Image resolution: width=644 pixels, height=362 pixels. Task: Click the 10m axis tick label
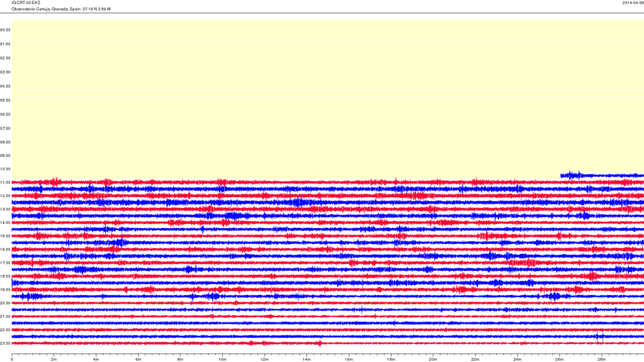pyautogui.click(x=222, y=359)
